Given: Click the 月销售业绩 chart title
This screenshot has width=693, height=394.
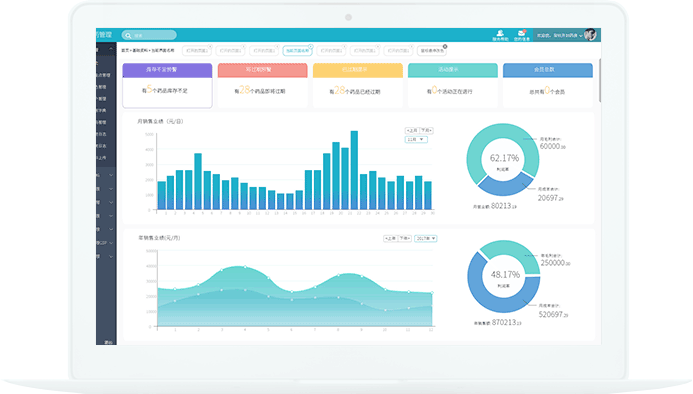Looking at the screenshot, I should pyautogui.click(x=160, y=121).
